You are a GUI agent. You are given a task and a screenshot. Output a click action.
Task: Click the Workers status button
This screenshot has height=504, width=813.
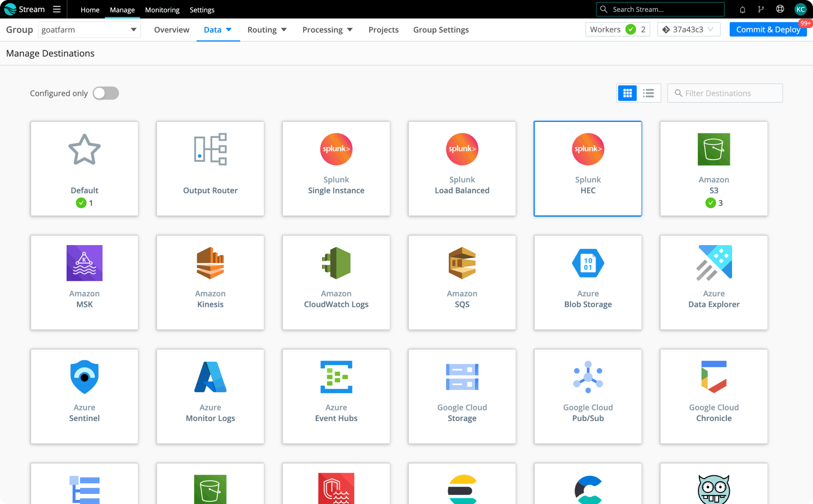[617, 29]
